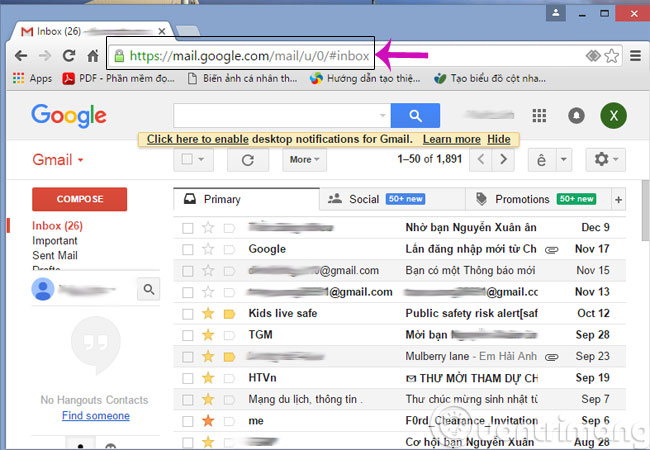This screenshot has height=450, width=650.
Task: Open Google notifications bell
Action: pyautogui.click(x=576, y=116)
